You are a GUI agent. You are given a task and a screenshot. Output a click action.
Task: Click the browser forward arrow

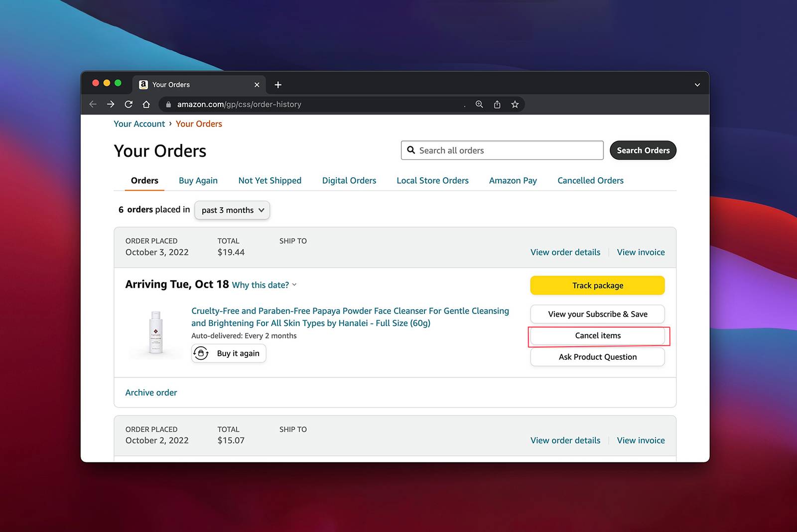point(111,104)
